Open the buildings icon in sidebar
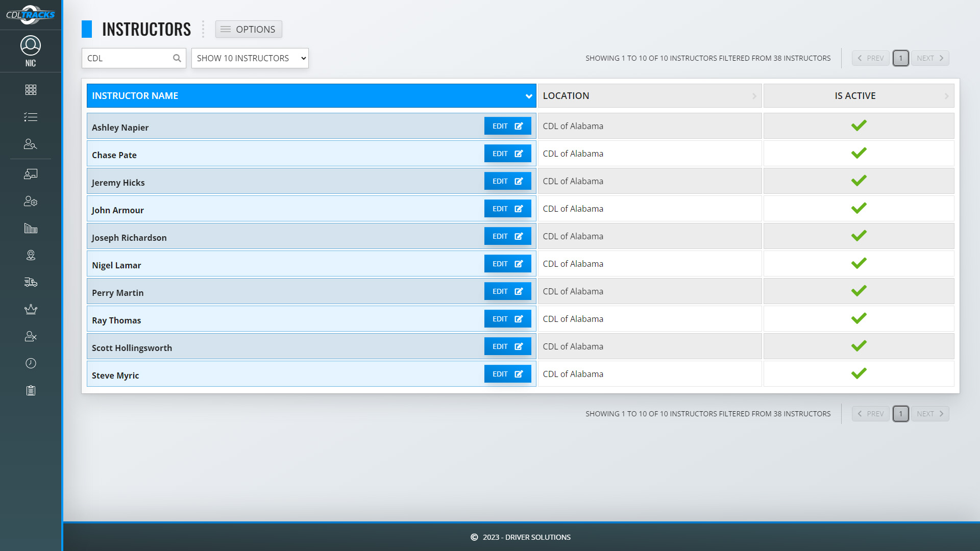This screenshot has width=980, height=551. click(31, 228)
